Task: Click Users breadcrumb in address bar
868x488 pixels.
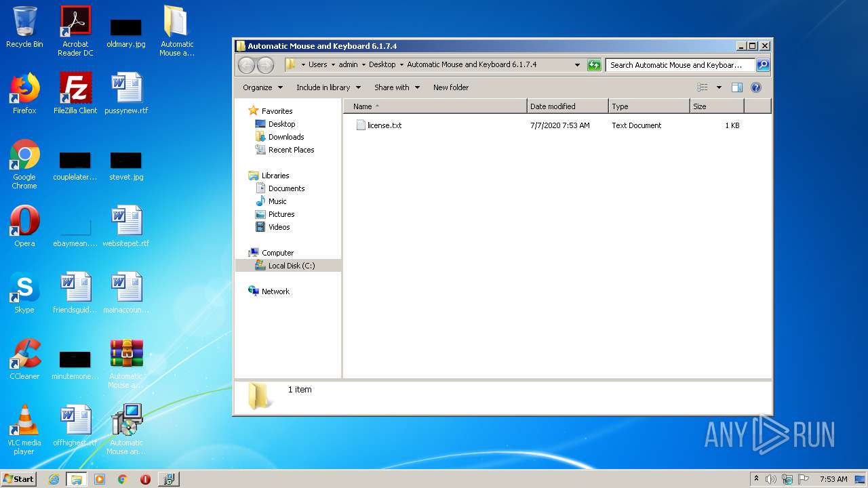Action: tap(317, 65)
